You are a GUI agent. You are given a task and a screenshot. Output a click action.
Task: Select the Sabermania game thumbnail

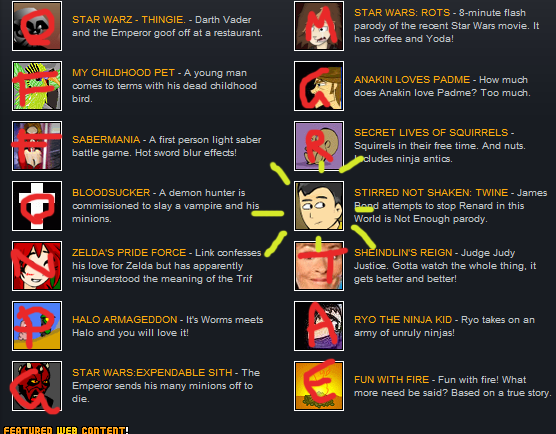pyautogui.click(x=37, y=146)
